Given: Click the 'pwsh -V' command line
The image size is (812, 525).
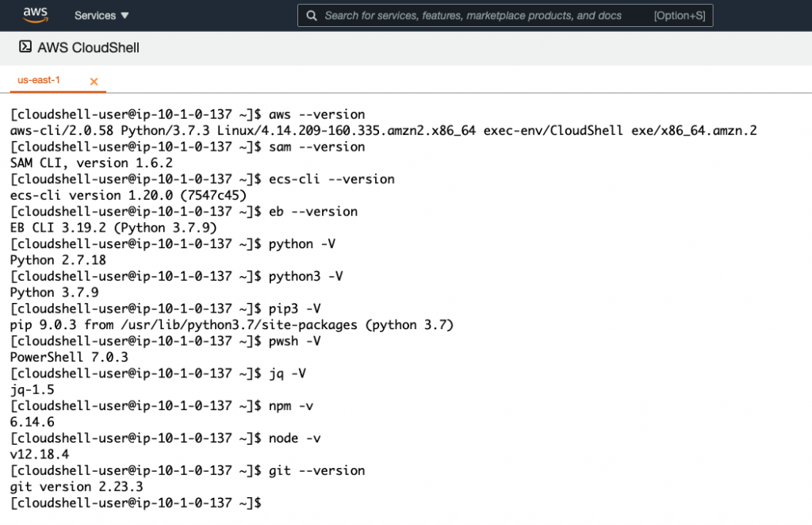Looking at the screenshot, I should click(x=165, y=341).
